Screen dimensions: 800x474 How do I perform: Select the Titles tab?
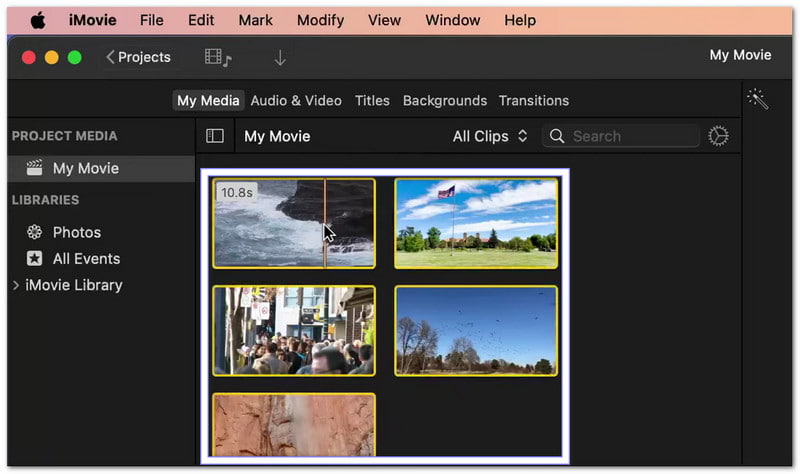click(x=372, y=100)
